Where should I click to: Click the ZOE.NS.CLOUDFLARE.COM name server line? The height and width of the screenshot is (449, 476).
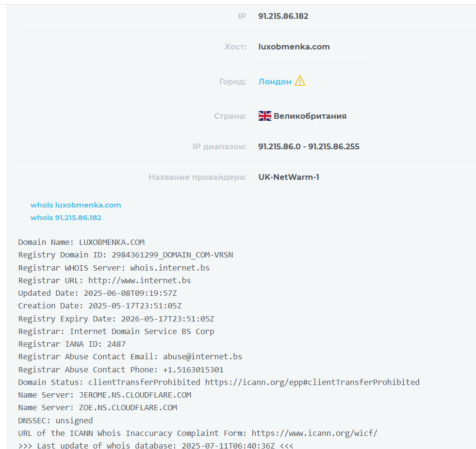point(98,408)
